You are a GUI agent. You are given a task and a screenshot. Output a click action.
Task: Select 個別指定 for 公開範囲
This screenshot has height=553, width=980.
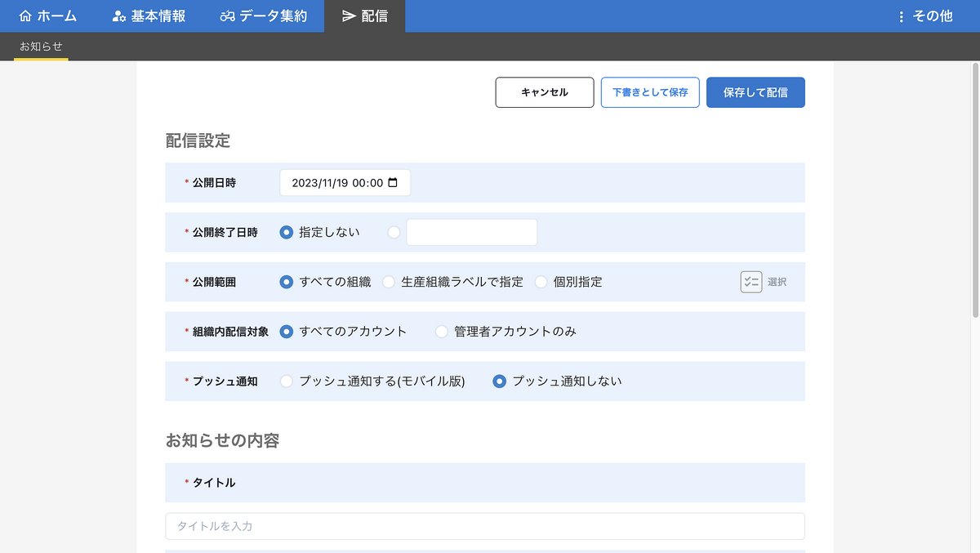(x=541, y=282)
